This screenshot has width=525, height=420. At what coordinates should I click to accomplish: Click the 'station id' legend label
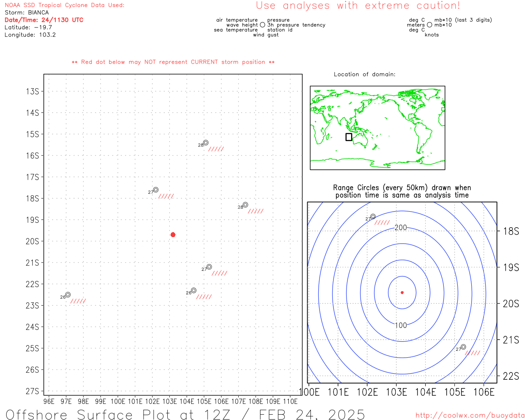coord(280,30)
